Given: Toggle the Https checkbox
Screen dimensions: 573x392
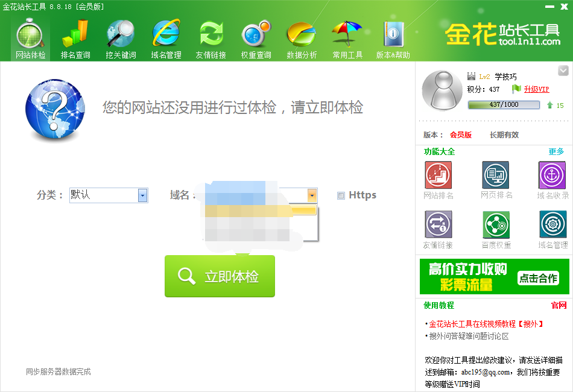Looking at the screenshot, I should (341, 195).
